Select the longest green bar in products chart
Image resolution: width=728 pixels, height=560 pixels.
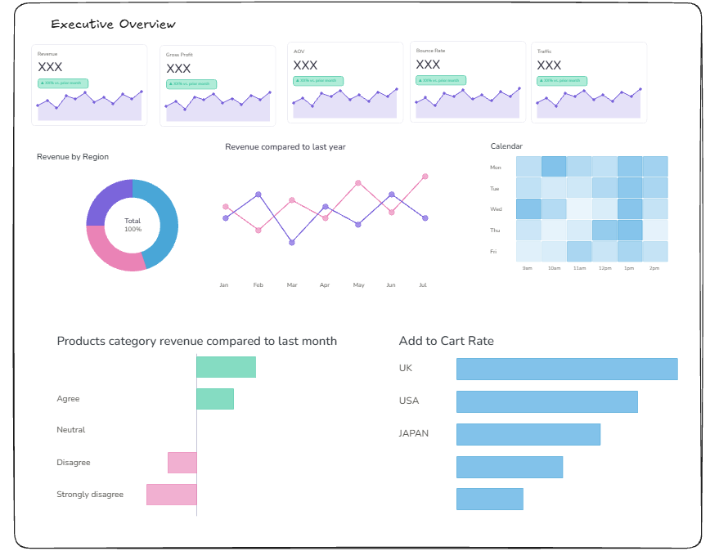[226, 367]
